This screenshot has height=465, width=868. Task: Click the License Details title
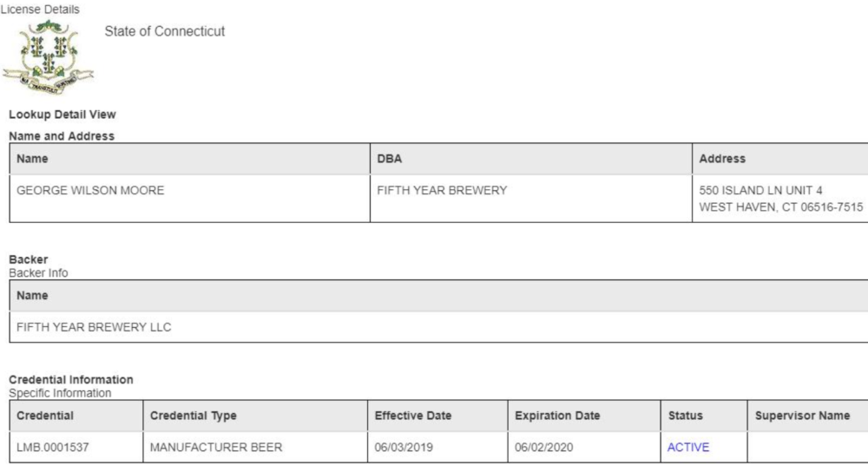click(x=40, y=10)
